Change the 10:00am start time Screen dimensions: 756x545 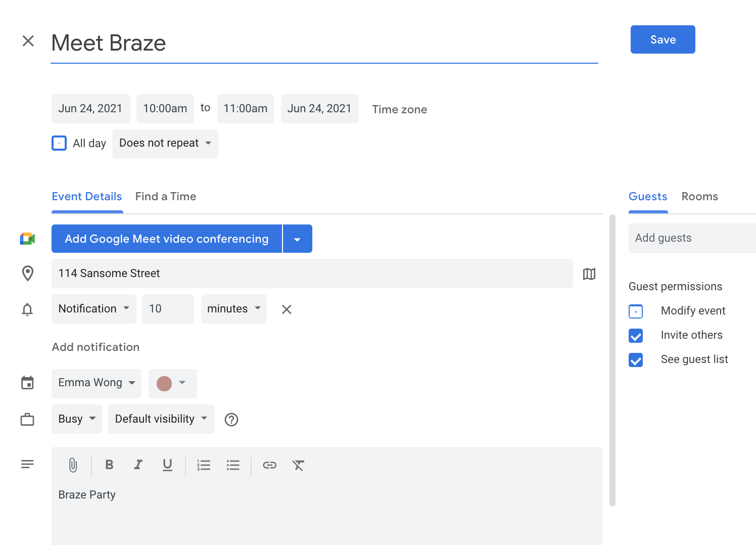165,109
